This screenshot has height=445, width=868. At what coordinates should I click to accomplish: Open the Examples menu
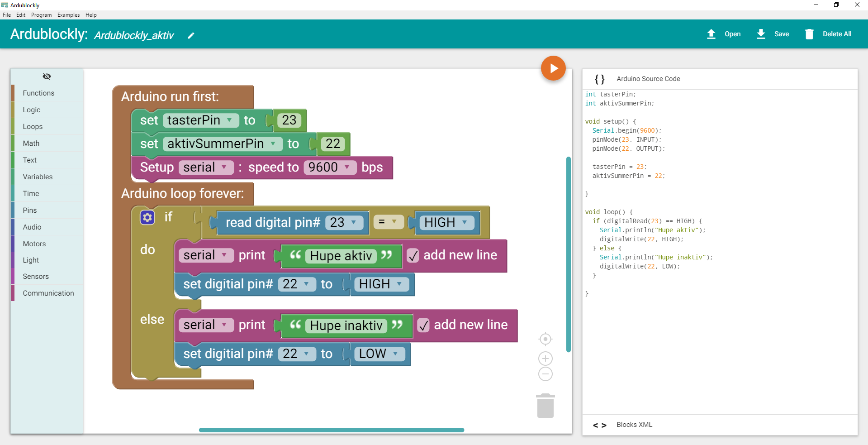click(x=68, y=15)
